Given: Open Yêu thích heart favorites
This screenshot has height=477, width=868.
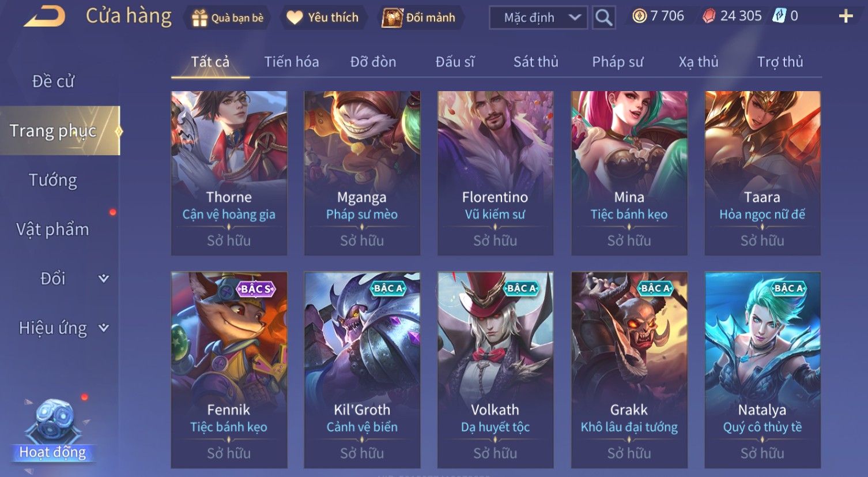Looking at the screenshot, I should (x=295, y=18).
